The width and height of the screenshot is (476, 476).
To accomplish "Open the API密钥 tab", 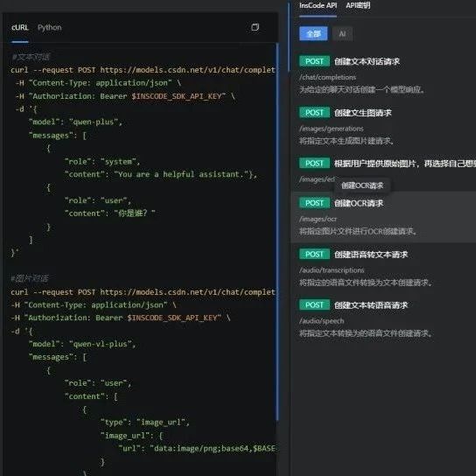I will 358,5.
